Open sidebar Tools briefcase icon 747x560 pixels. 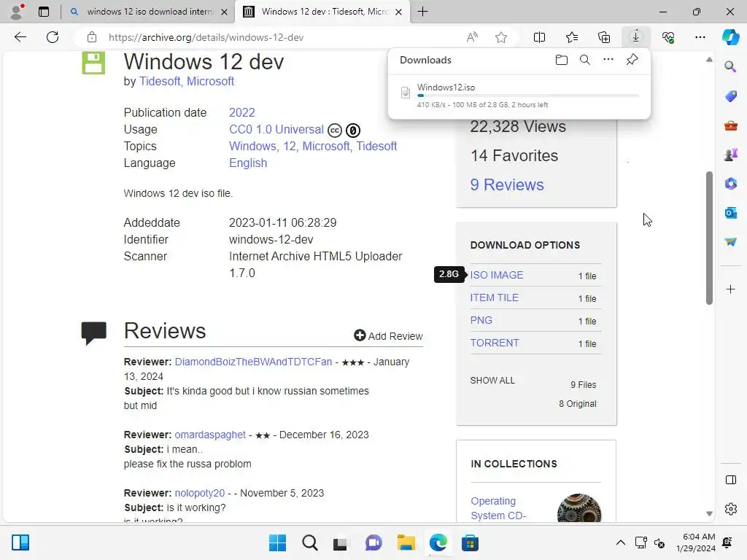click(730, 125)
